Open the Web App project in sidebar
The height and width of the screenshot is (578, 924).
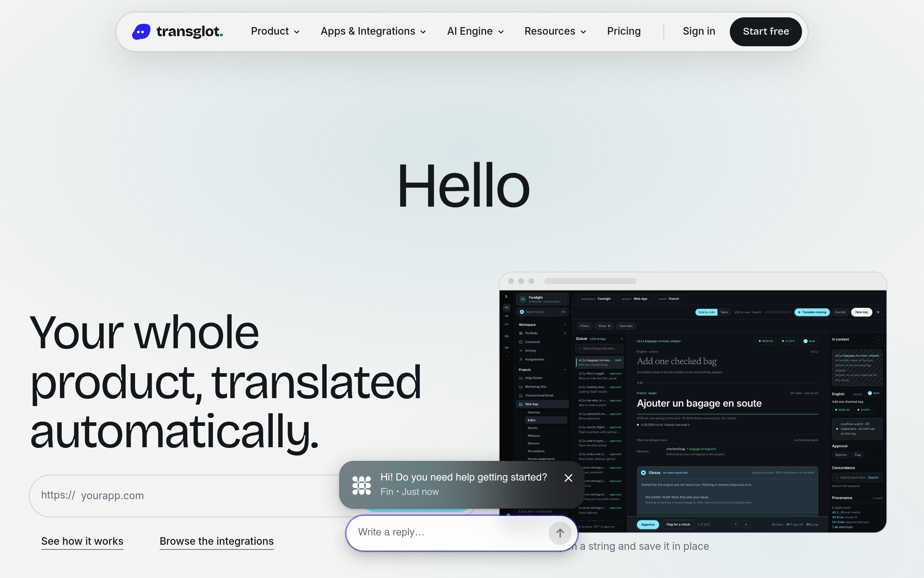point(542,404)
